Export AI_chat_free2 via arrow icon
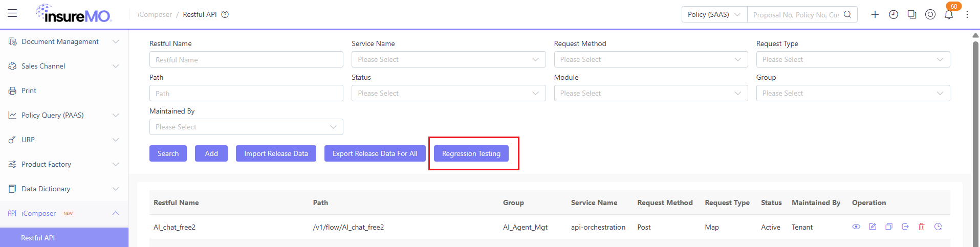 (905, 227)
